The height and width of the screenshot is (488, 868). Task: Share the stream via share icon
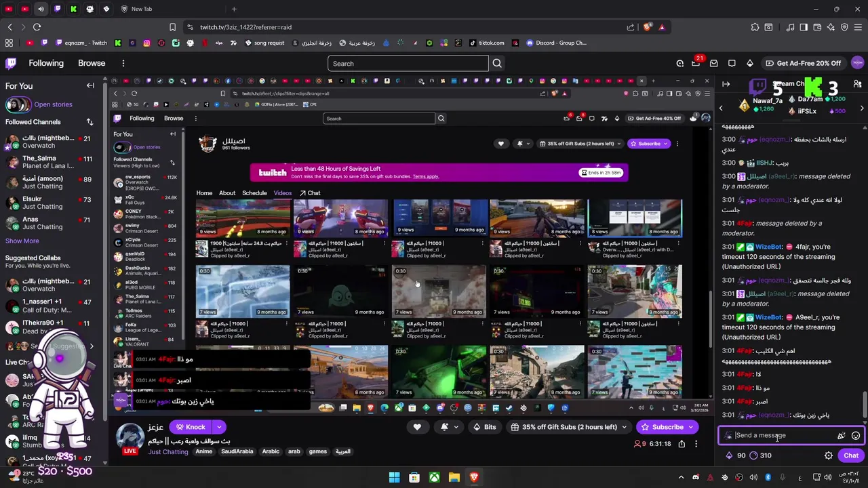tap(682, 444)
